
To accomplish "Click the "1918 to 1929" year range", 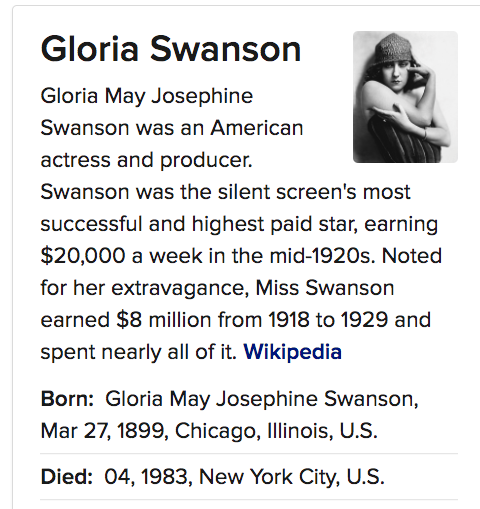I will (x=328, y=320).
